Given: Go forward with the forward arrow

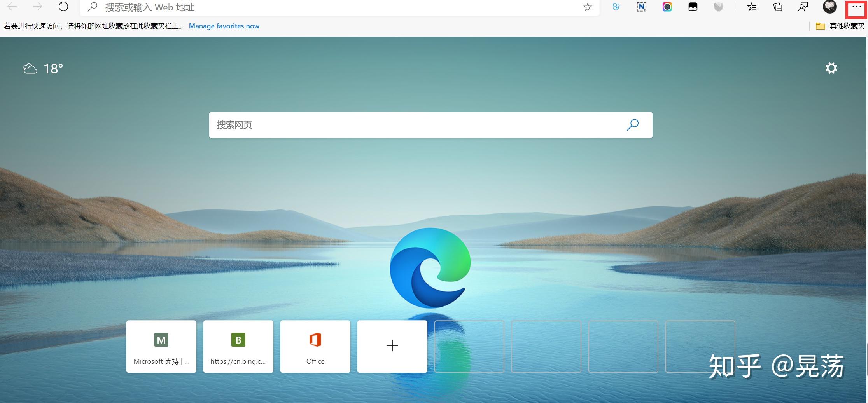Looking at the screenshot, I should coord(38,7).
